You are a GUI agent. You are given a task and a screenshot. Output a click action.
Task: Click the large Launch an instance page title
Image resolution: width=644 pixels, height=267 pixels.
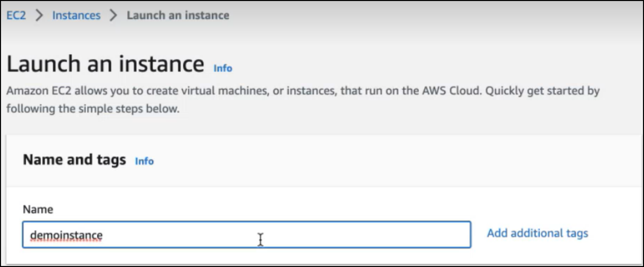click(105, 64)
